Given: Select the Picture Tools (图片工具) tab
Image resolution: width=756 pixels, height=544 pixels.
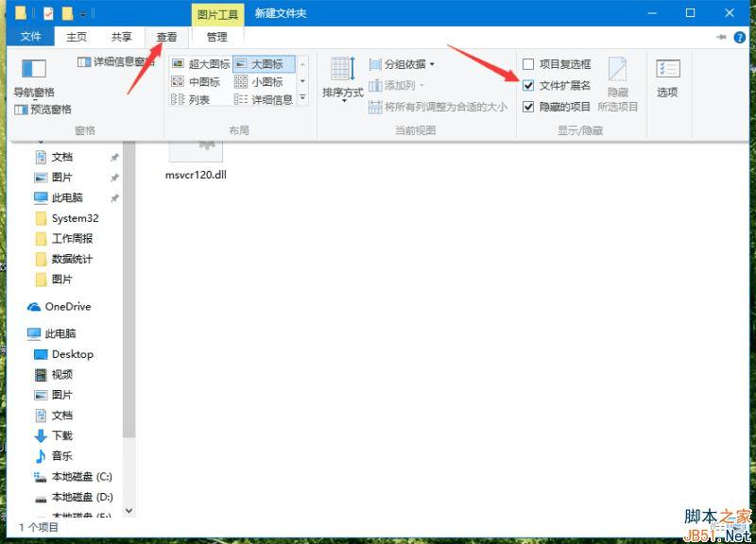Looking at the screenshot, I should click(217, 14).
